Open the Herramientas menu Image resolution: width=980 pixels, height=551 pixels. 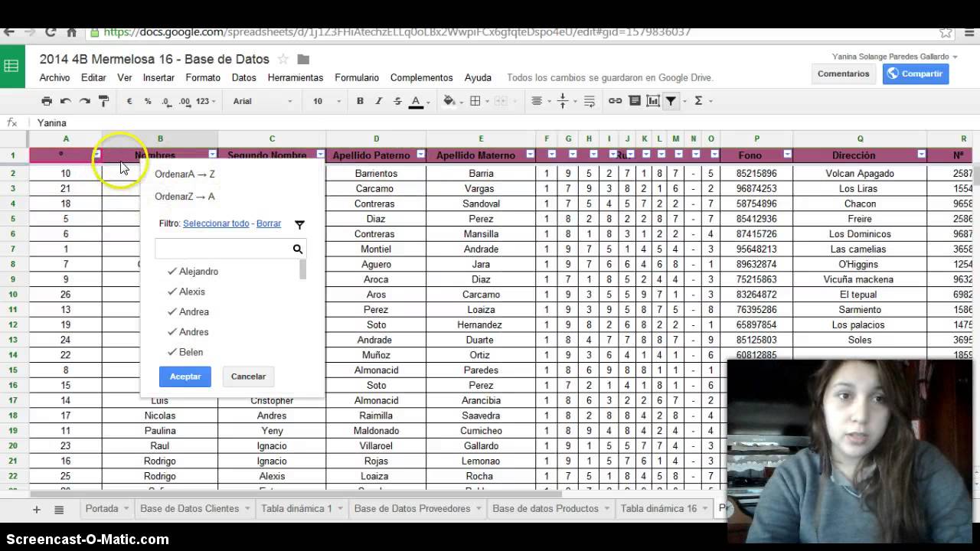pyautogui.click(x=296, y=78)
